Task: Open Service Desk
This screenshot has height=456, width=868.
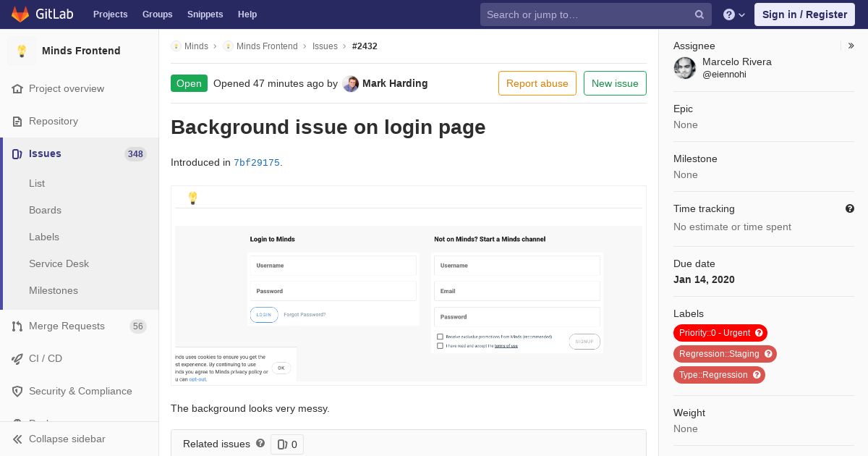Action: pos(59,263)
